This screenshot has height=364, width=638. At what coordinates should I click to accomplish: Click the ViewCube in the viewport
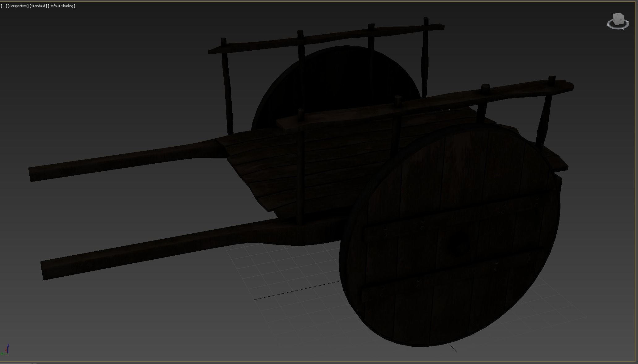point(618,19)
